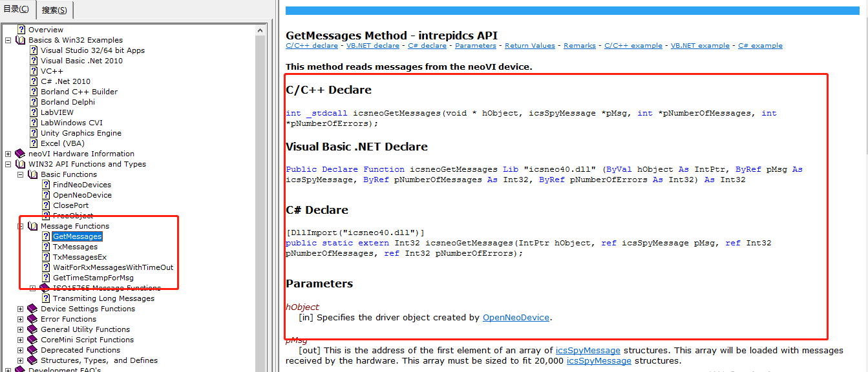Expand CoreMini Script Functions node
The width and height of the screenshot is (868, 372).
(21, 340)
